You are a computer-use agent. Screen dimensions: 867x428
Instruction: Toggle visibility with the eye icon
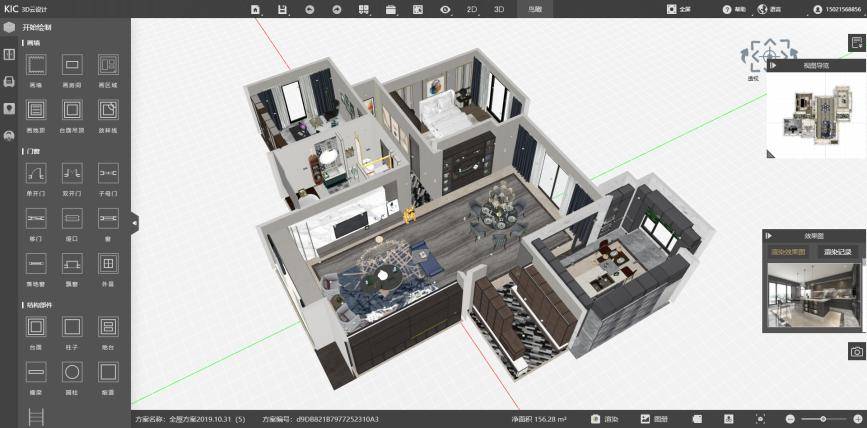[445, 9]
